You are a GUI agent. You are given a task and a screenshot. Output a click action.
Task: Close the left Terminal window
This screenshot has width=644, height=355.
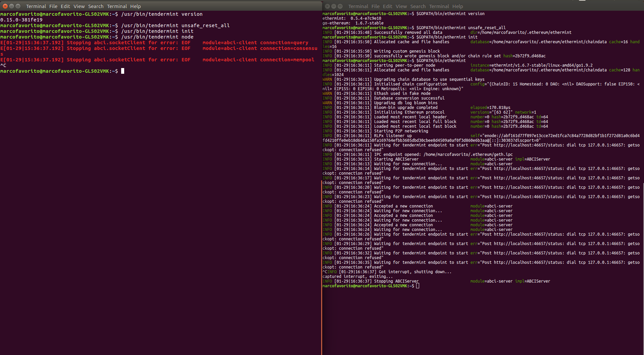5,6
